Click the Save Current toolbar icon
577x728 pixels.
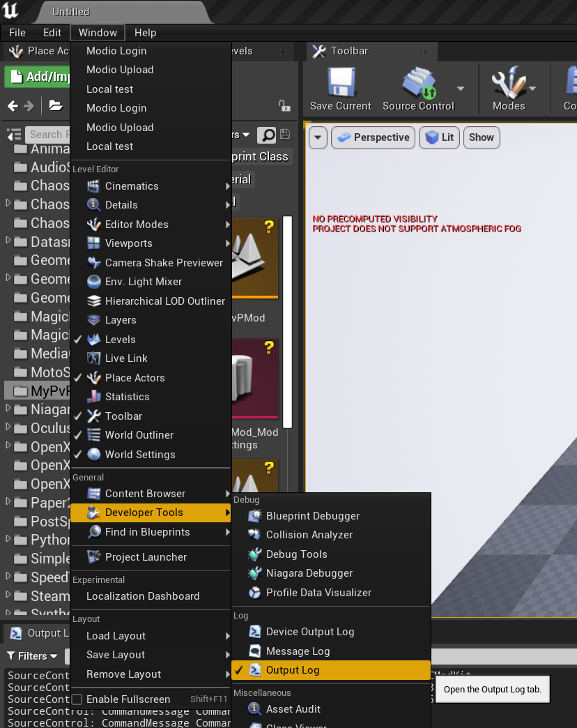341,88
